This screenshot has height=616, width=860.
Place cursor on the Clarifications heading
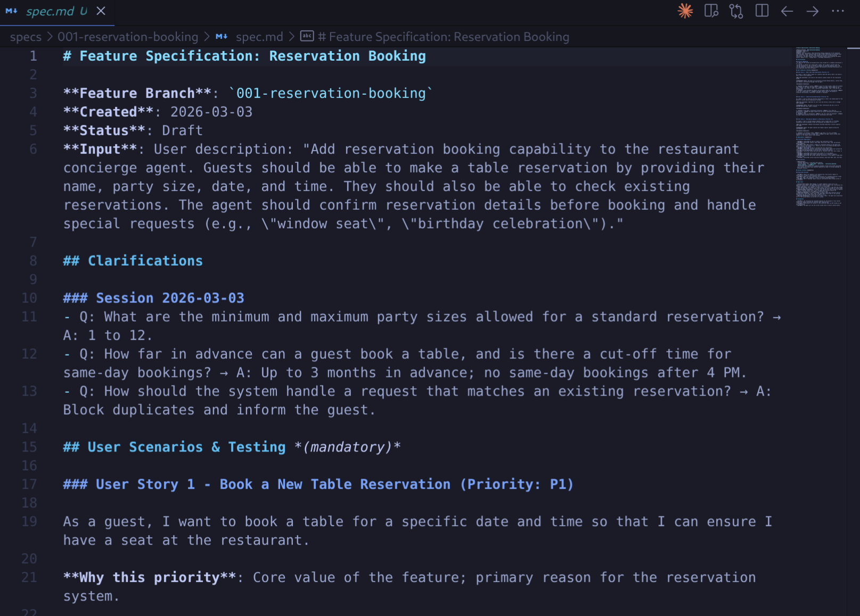pos(145,261)
